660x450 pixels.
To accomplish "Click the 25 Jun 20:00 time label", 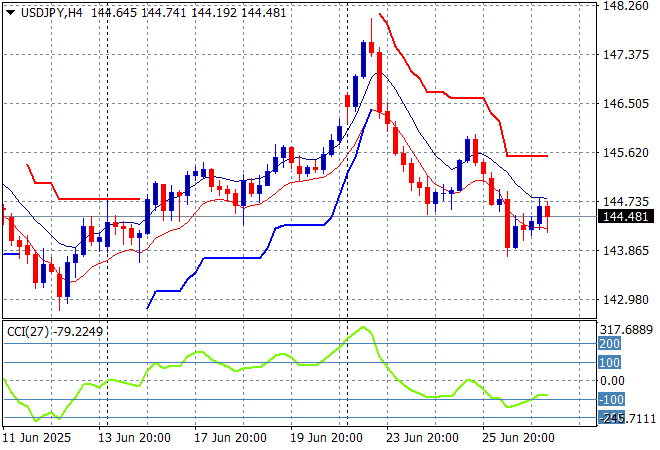I will (x=518, y=438).
